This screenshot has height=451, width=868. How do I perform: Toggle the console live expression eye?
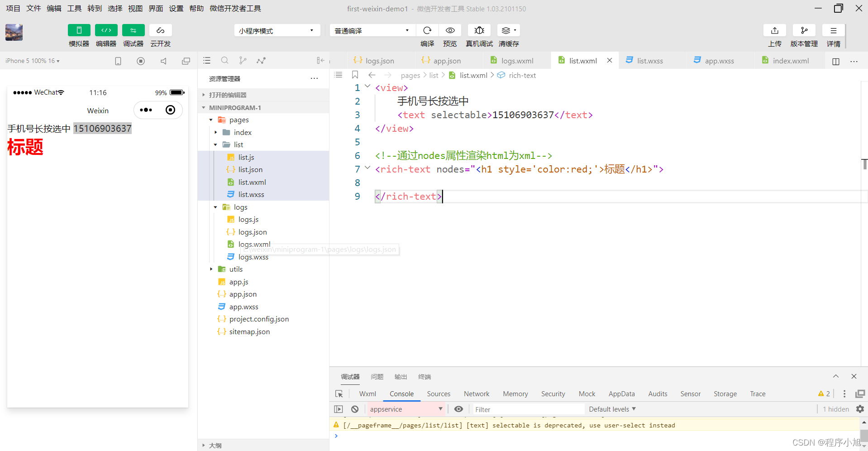click(x=458, y=409)
